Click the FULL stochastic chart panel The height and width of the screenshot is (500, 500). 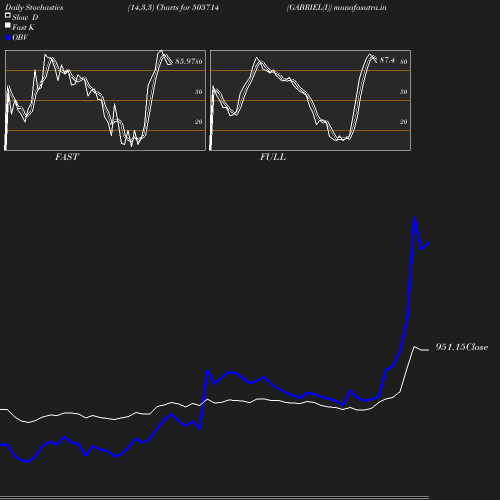tap(310, 100)
